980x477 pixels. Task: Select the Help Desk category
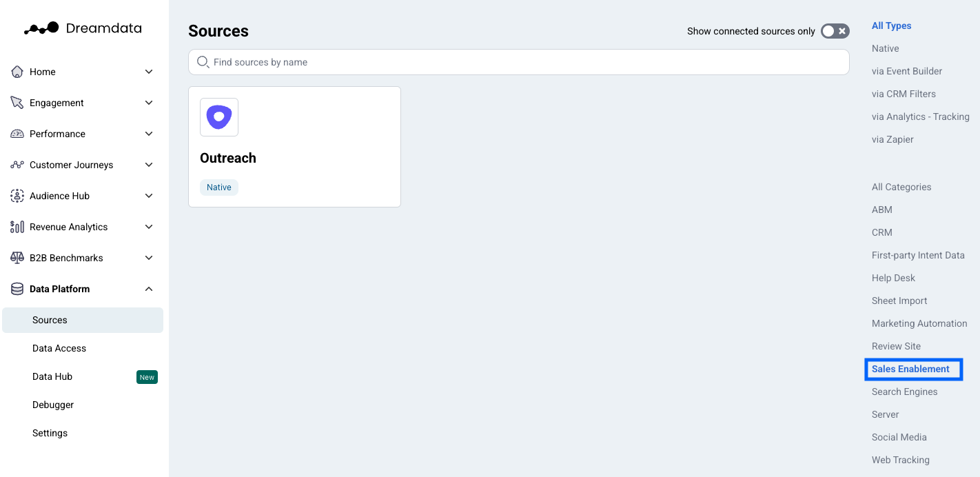pyautogui.click(x=893, y=278)
